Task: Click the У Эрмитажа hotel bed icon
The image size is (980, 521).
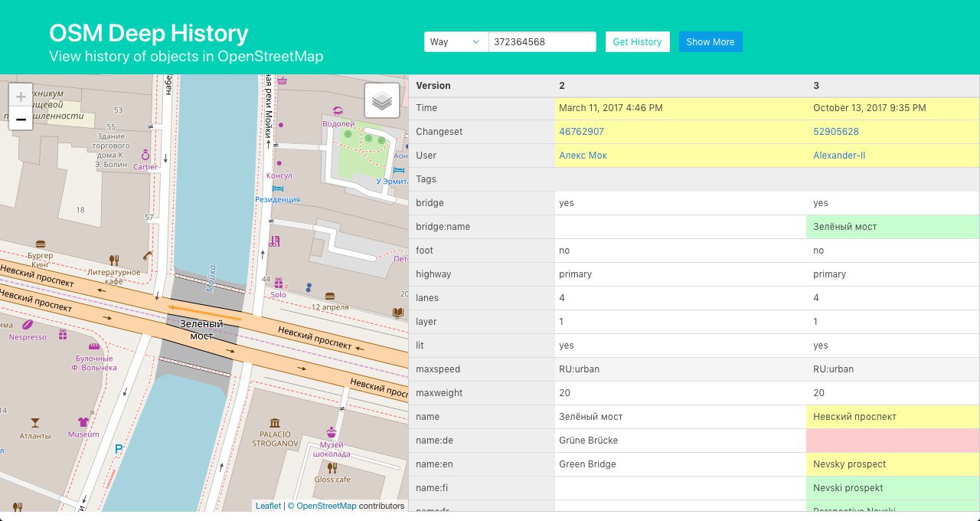Action: coord(398,169)
